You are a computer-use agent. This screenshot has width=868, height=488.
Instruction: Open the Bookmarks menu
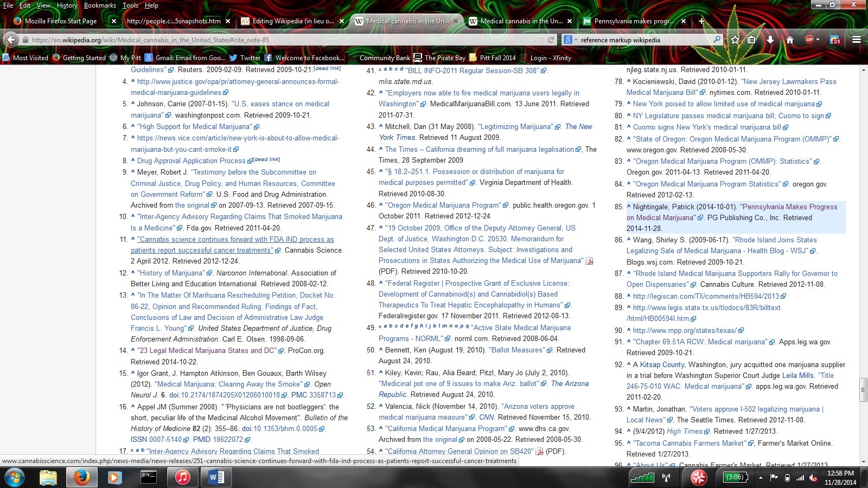100,5
